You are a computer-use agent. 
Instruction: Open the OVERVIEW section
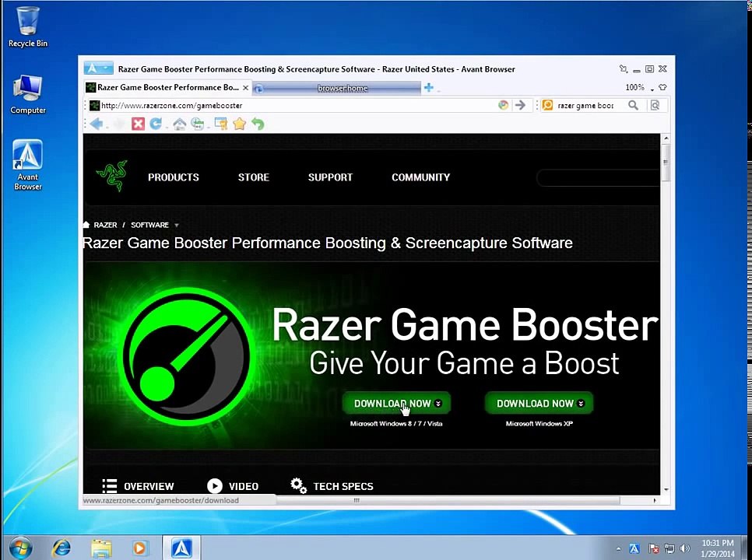[138, 486]
